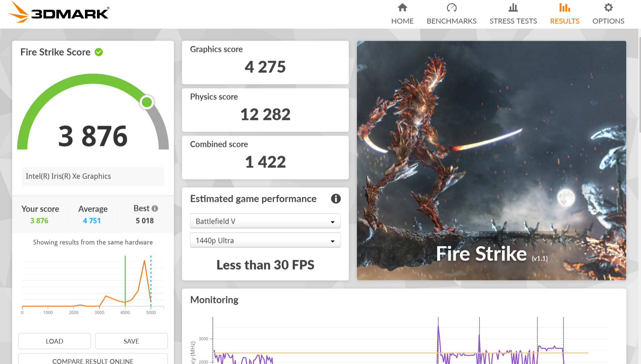The image size is (641, 364).
Task: Open the 1440p Ultra resolution dropdown
Action: [x=265, y=240]
